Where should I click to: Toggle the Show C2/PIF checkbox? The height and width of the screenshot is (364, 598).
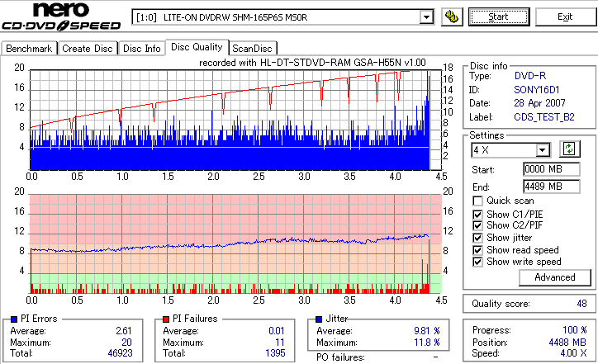tap(477, 225)
